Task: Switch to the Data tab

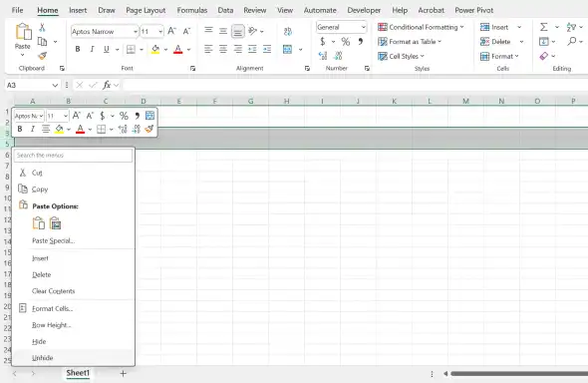Action: coord(225,10)
